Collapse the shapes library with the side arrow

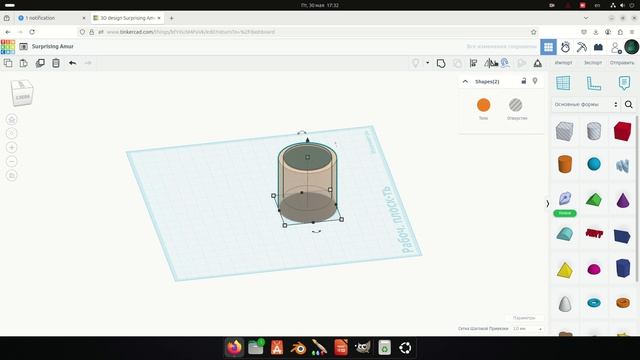click(547, 204)
